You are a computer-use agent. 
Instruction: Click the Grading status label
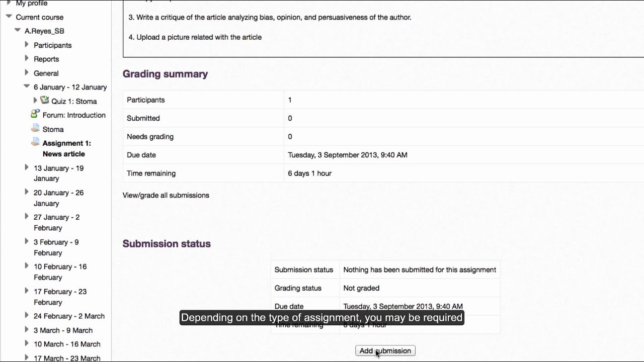[298, 288]
